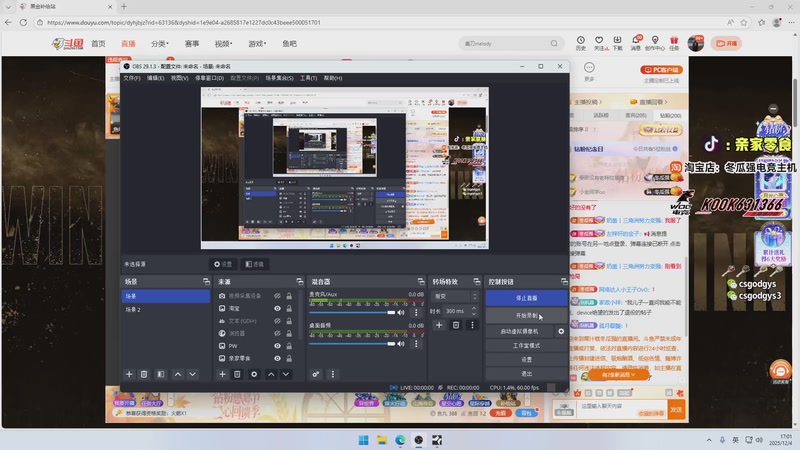Add a new scene with plus button
800x450 pixels.
129,374
